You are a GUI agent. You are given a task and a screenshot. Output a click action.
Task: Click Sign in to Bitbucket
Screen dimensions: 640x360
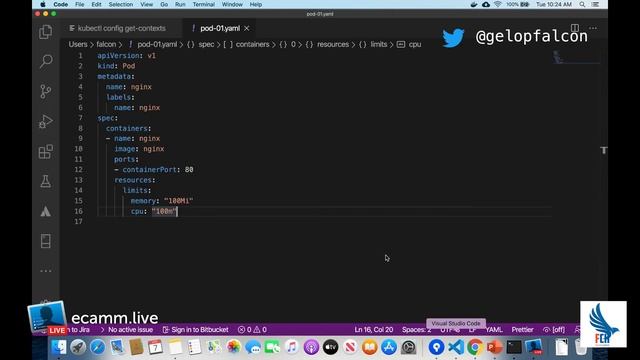coord(196,329)
